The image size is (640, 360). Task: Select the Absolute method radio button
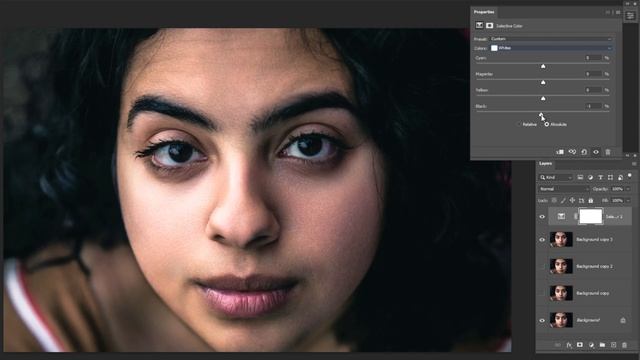click(x=547, y=124)
